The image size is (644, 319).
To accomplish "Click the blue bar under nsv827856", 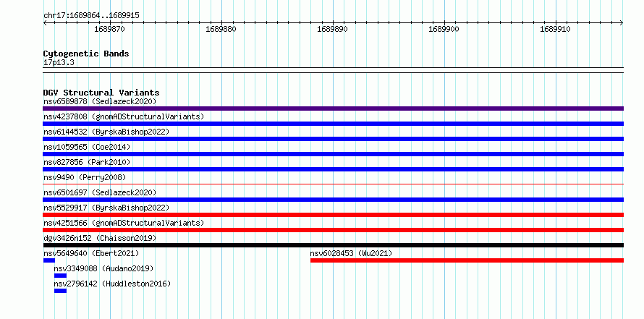I will click(x=333, y=169).
